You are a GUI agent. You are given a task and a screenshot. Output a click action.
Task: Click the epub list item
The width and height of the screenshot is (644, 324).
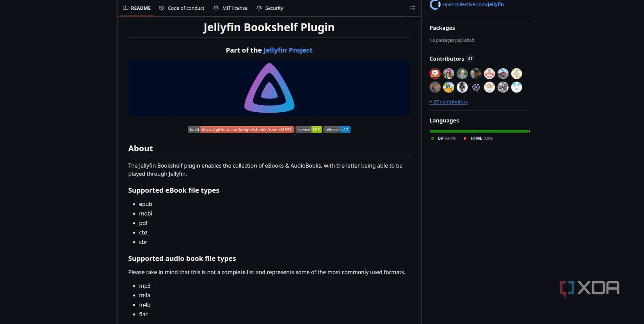pyautogui.click(x=146, y=204)
